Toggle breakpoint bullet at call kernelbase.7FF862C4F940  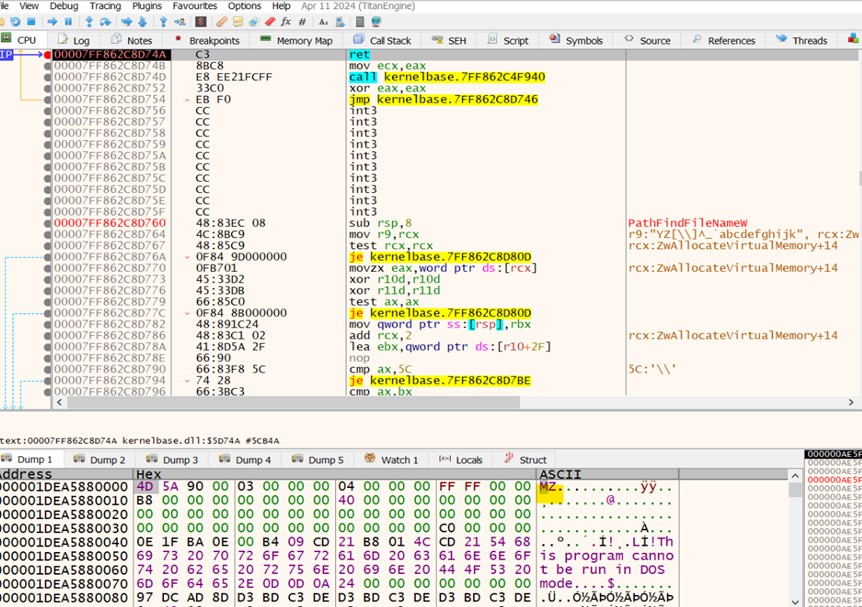pos(47,77)
